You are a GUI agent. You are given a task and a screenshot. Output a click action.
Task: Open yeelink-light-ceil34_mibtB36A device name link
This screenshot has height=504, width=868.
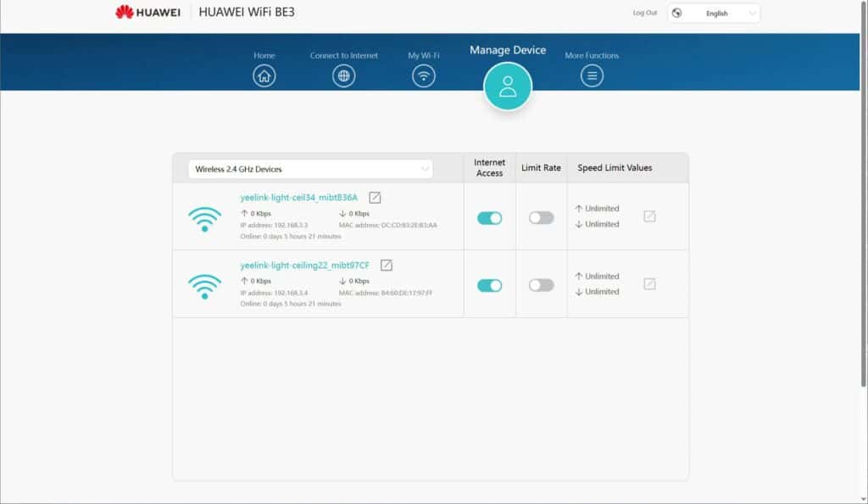299,197
